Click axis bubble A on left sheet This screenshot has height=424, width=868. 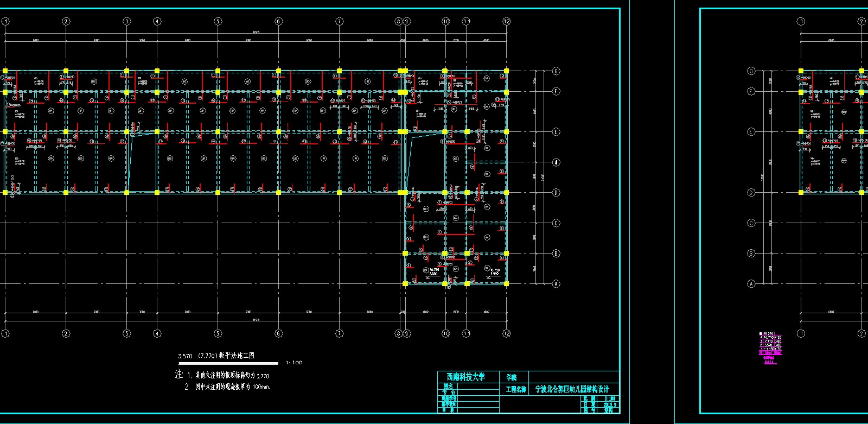(x=556, y=284)
